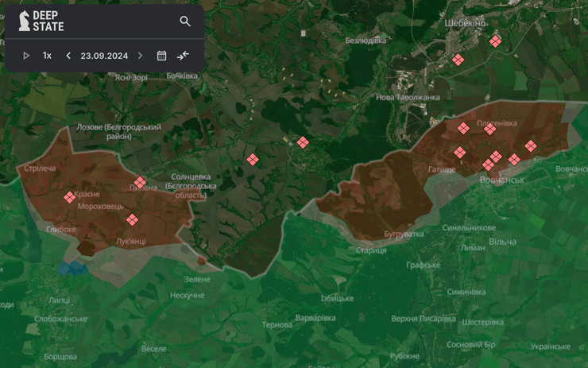Click the unit marker above Пилівна label

(140, 182)
